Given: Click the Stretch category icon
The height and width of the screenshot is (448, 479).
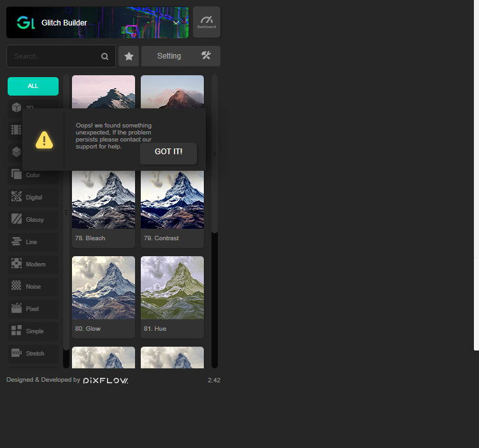Looking at the screenshot, I should (17, 353).
